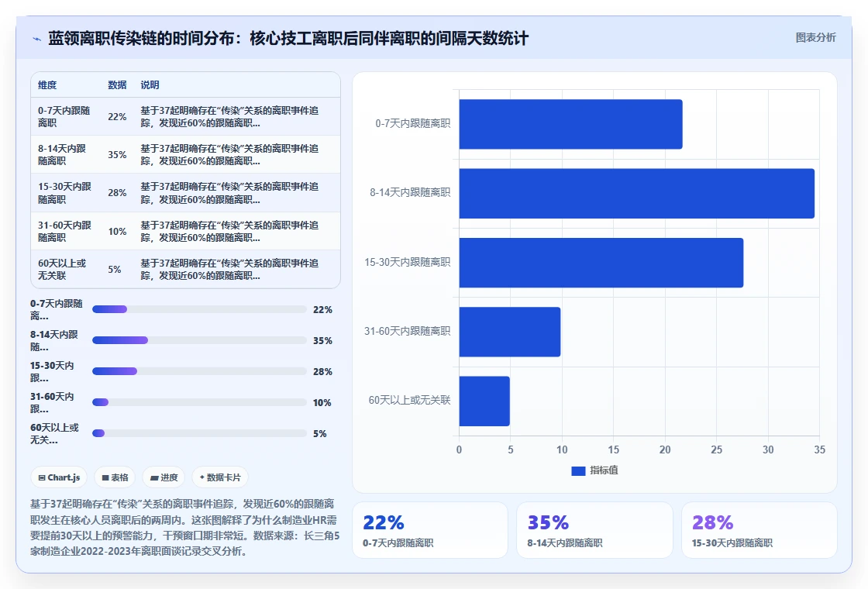The image size is (868, 589).
Task: Click the 5% progress percentage label
Action: point(320,434)
